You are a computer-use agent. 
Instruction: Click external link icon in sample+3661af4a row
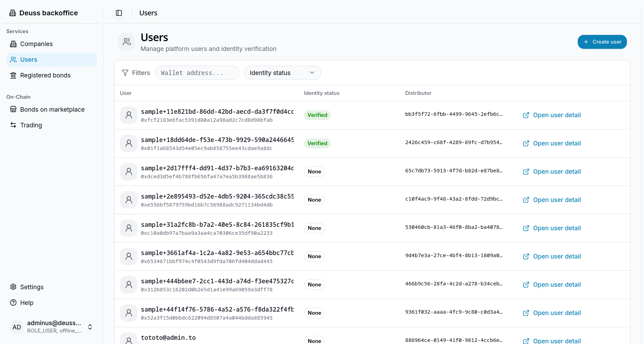(x=526, y=256)
